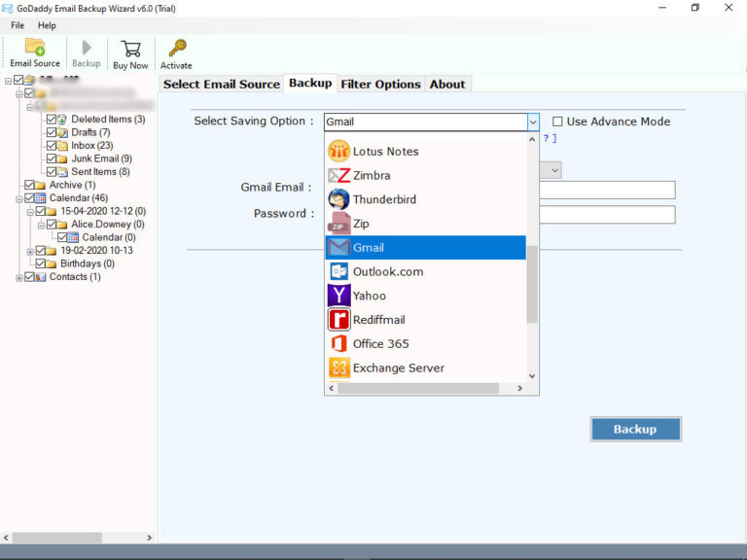Enable the Use Advance Mode checkbox
Viewport: 747px width, 560px height.
(x=557, y=122)
